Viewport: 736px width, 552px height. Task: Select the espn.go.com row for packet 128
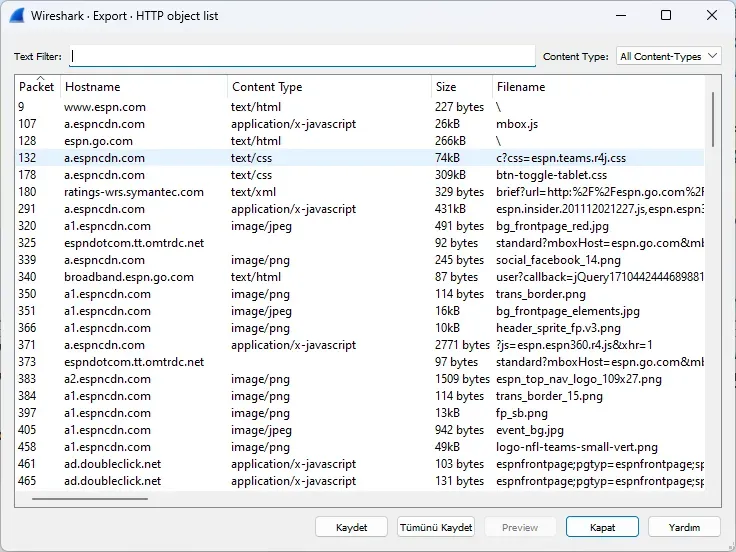[x=360, y=141]
